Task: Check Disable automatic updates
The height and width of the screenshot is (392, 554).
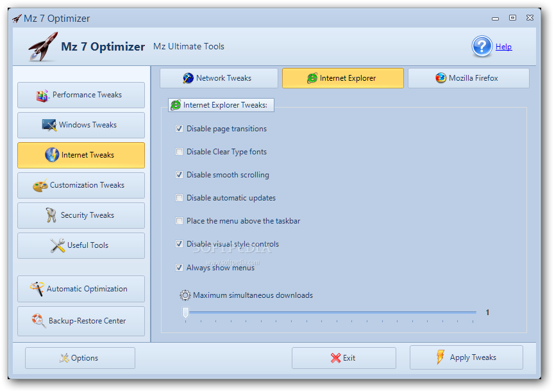Action: 180,197
